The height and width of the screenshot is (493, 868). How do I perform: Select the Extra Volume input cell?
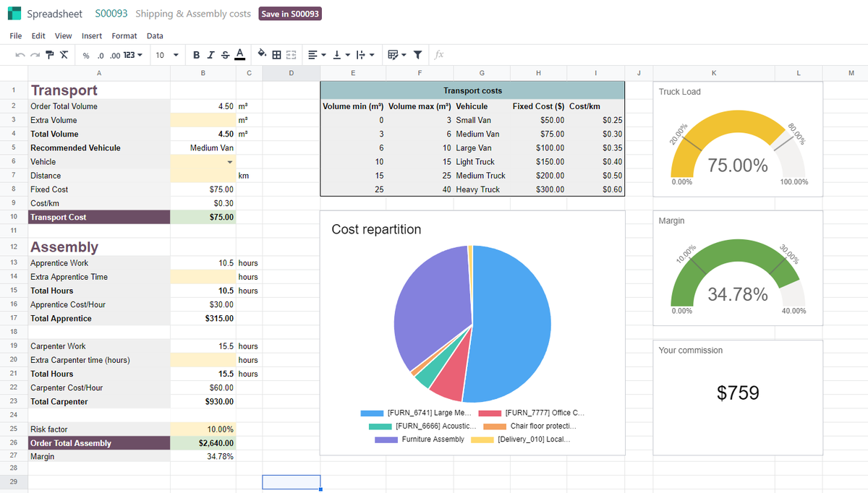[x=203, y=120]
